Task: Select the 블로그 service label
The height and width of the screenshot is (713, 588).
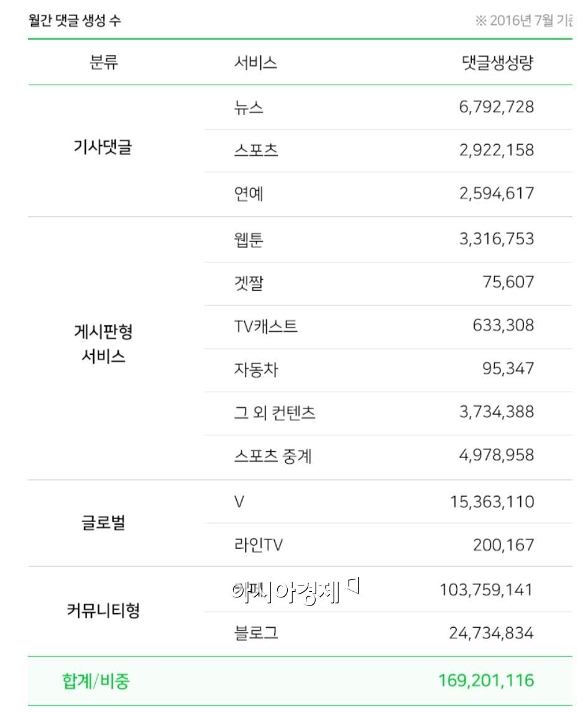Action: [x=256, y=633]
